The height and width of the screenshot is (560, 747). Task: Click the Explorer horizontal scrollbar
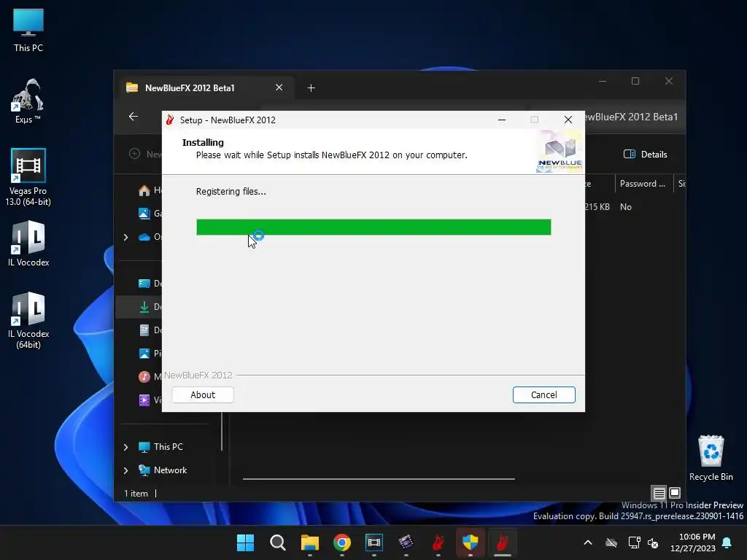(x=379, y=479)
